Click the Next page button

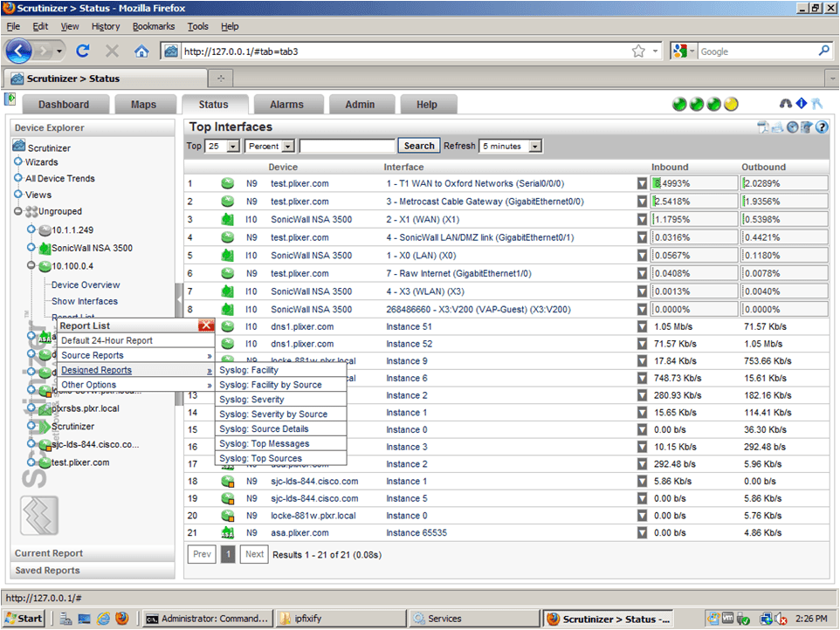[x=254, y=554]
